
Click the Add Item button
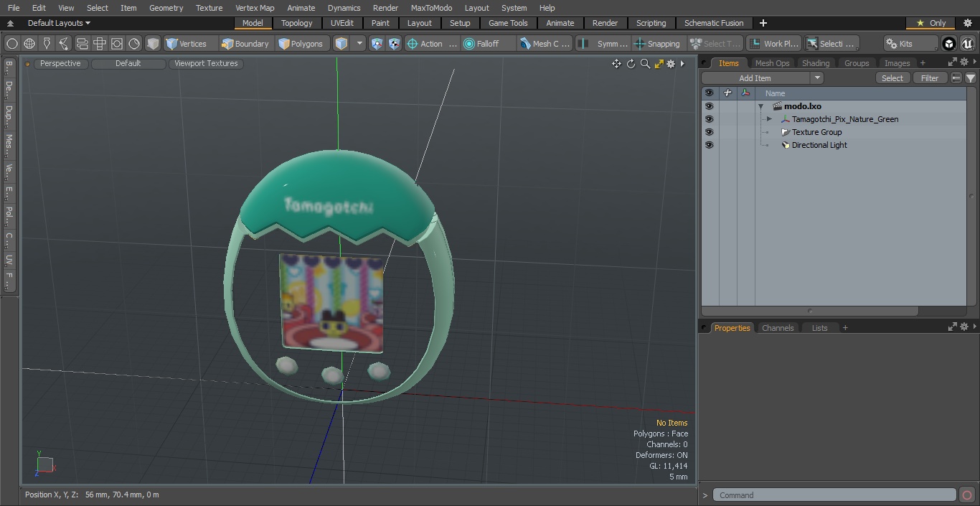(755, 78)
